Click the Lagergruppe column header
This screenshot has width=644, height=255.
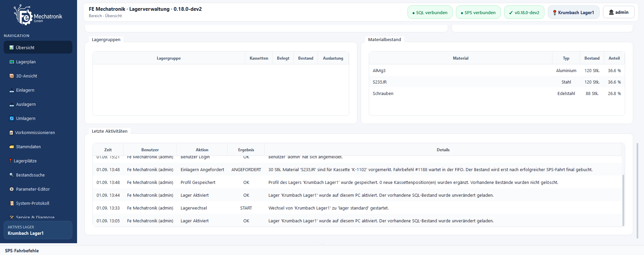[x=169, y=58]
